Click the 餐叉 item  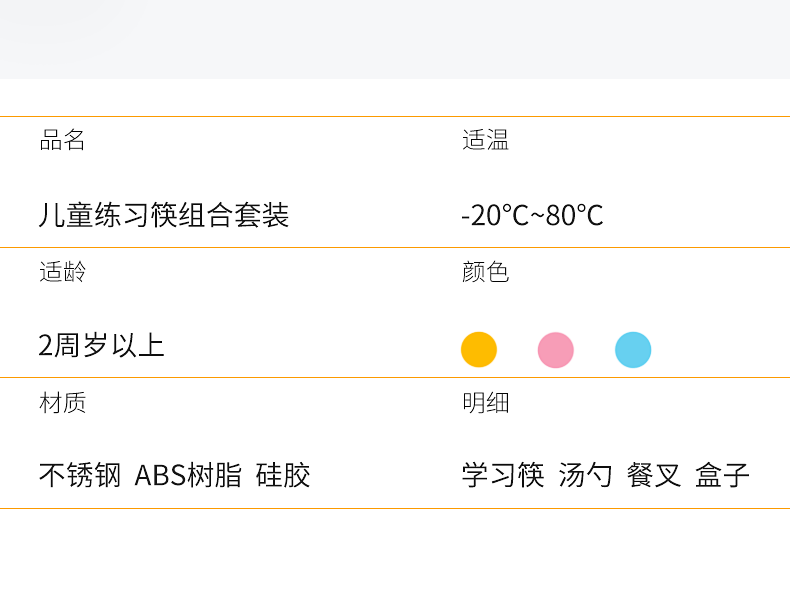coord(654,475)
